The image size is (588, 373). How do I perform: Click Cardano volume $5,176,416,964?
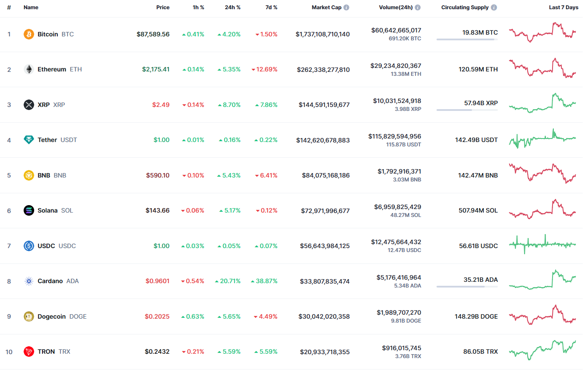pyautogui.click(x=399, y=277)
